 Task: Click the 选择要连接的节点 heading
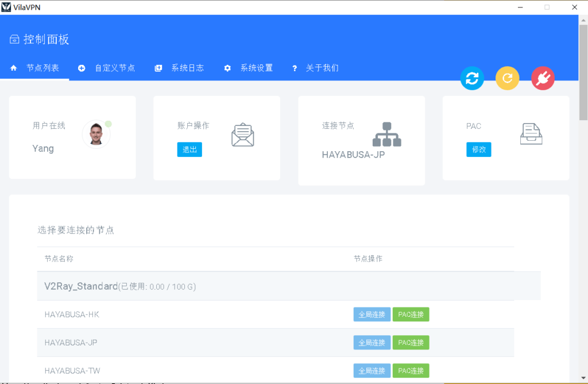point(76,230)
